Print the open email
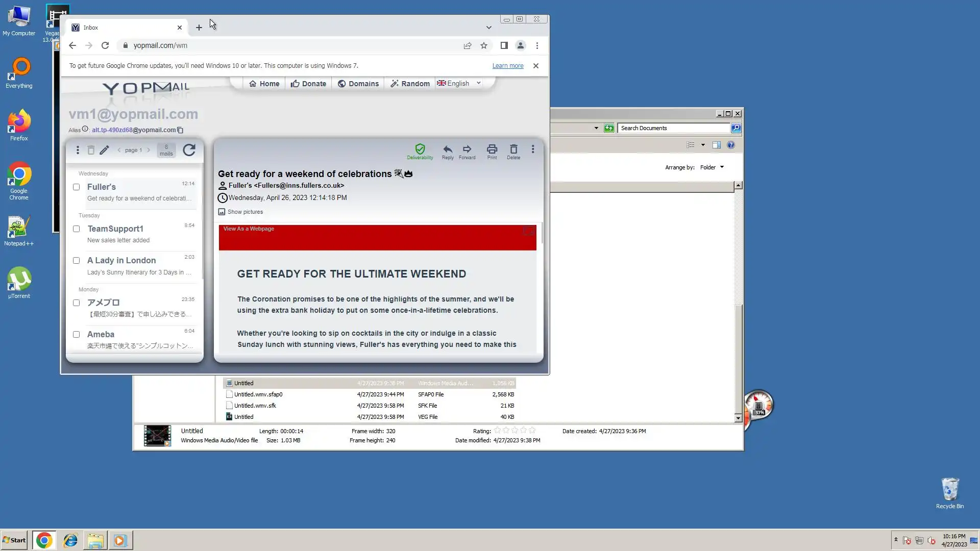 pyautogui.click(x=492, y=149)
